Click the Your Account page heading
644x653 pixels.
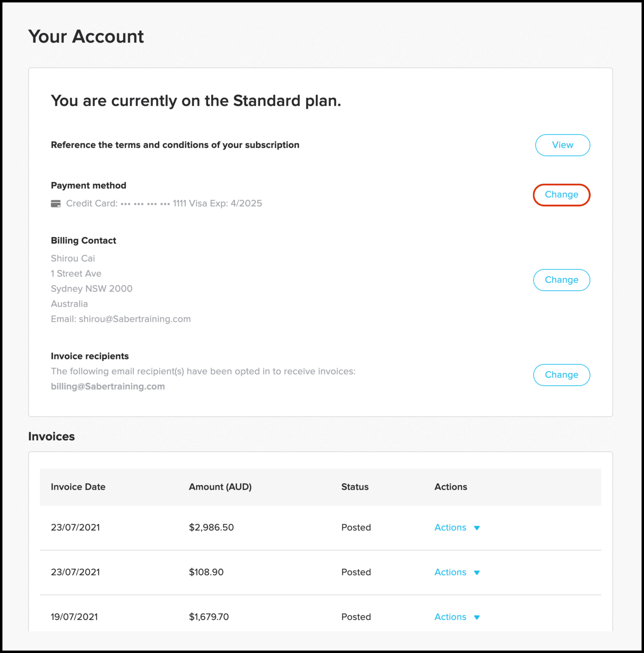pos(86,36)
